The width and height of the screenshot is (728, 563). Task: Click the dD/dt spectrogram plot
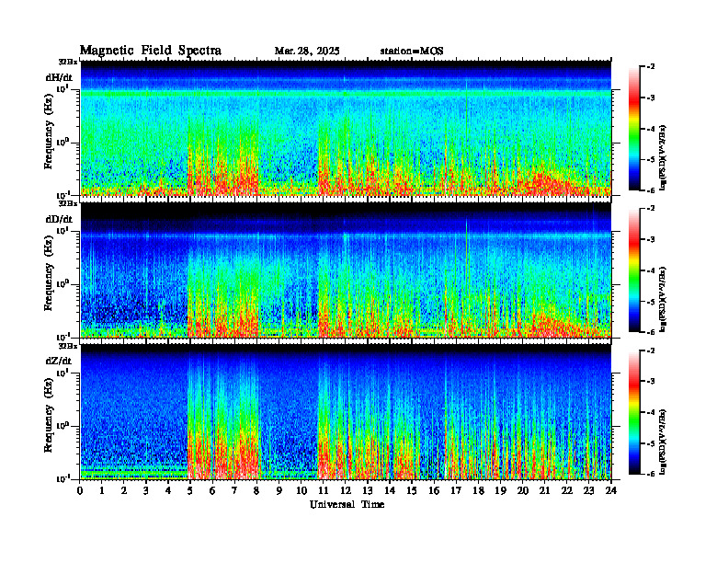click(x=346, y=270)
